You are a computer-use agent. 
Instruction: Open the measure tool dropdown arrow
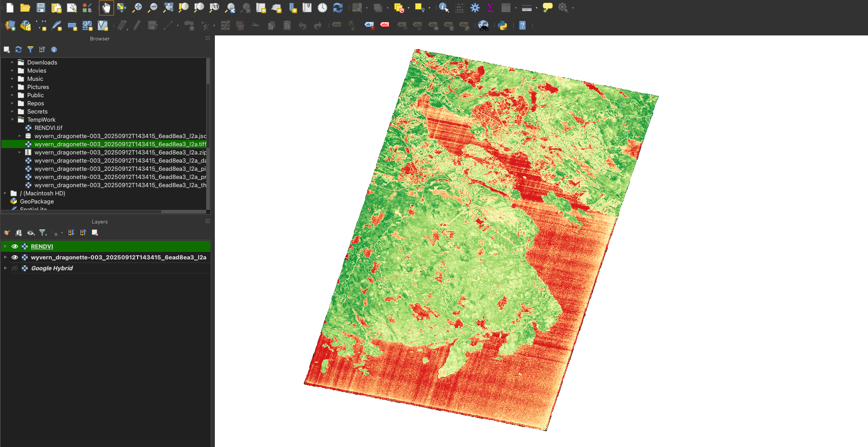pos(536,8)
